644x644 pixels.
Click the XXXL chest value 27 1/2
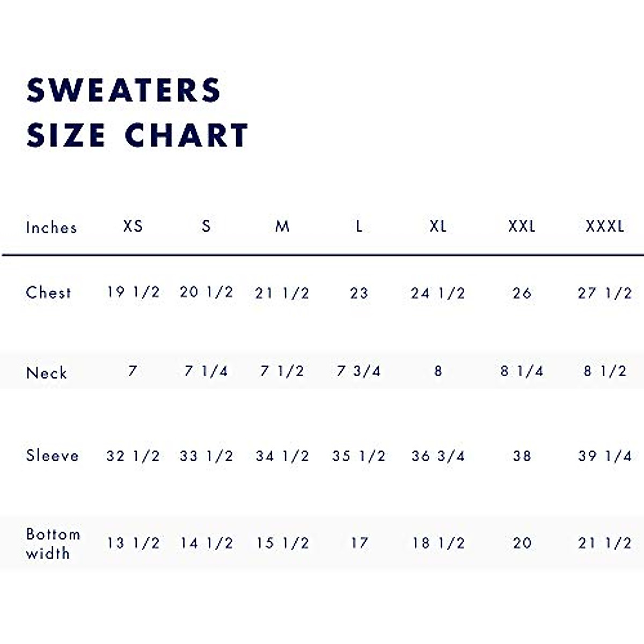pyautogui.click(x=605, y=293)
